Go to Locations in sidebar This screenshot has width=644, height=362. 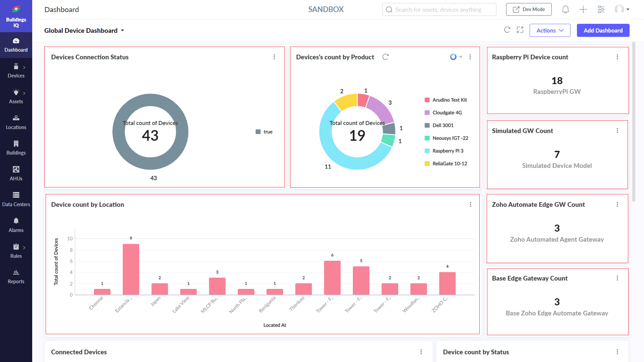[16, 122]
